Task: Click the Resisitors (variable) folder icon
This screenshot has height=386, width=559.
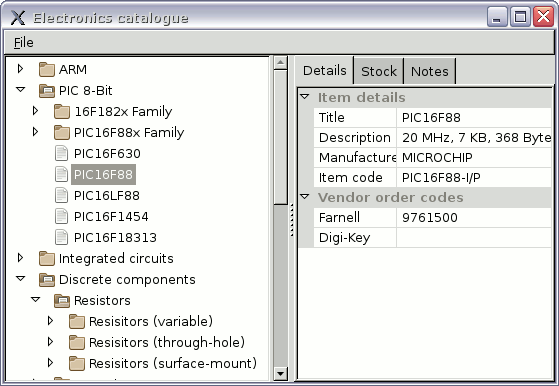Action: [x=77, y=321]
